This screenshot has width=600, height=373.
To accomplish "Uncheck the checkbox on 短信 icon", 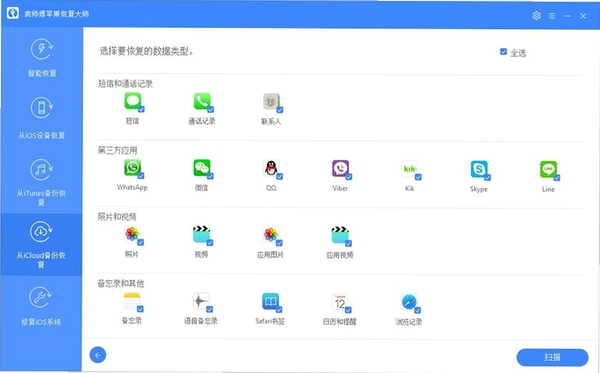I will click(141, 109).
